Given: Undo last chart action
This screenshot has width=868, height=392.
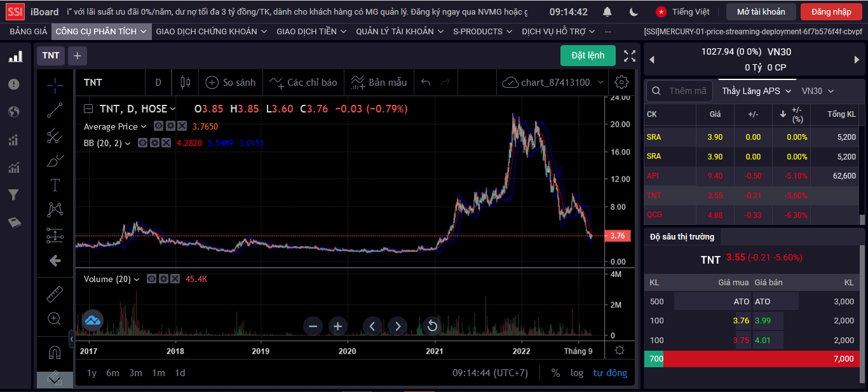Looking at the screenshot, I should click(x=426, y=83).
